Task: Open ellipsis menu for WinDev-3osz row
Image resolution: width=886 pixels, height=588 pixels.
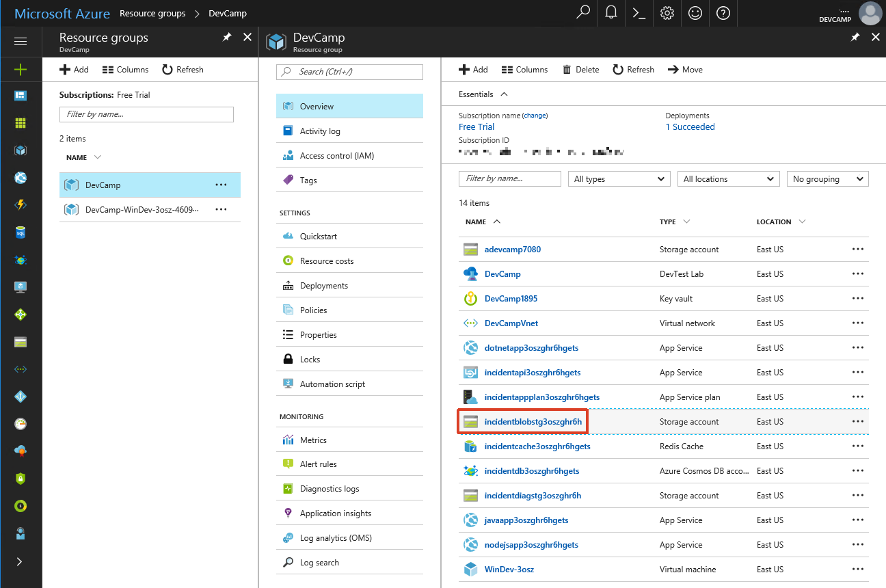Action: [858, 570]
